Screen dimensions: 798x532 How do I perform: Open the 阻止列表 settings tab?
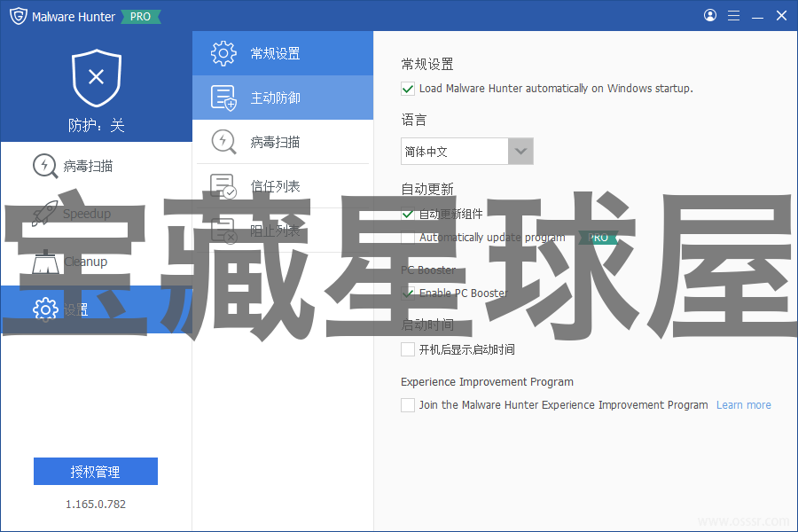(283, 231)
